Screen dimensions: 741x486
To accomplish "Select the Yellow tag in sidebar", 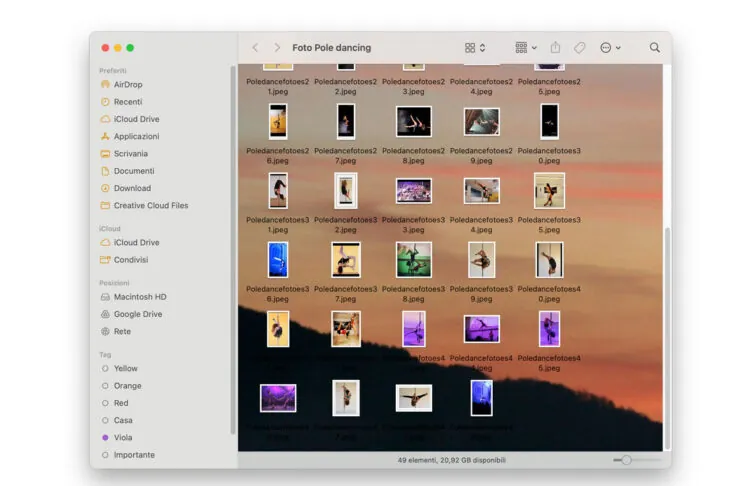I will click(126, 368).
